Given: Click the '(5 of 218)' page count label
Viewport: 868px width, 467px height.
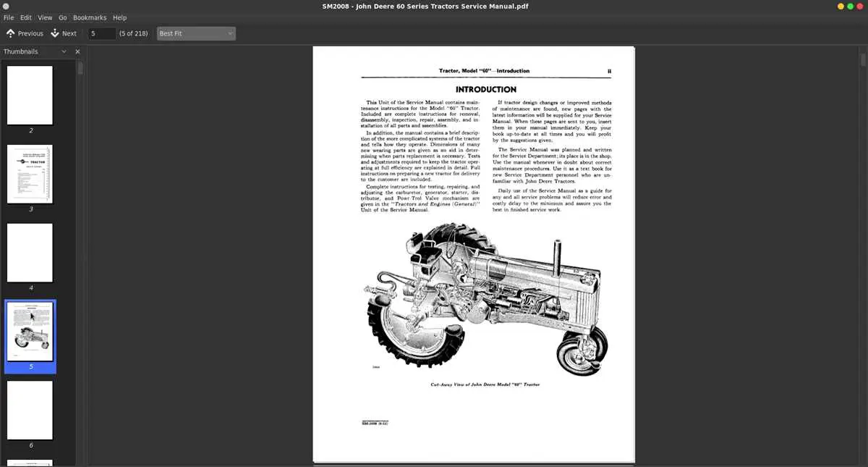Looking at the screenshot, I should click(x=134, y=33).
